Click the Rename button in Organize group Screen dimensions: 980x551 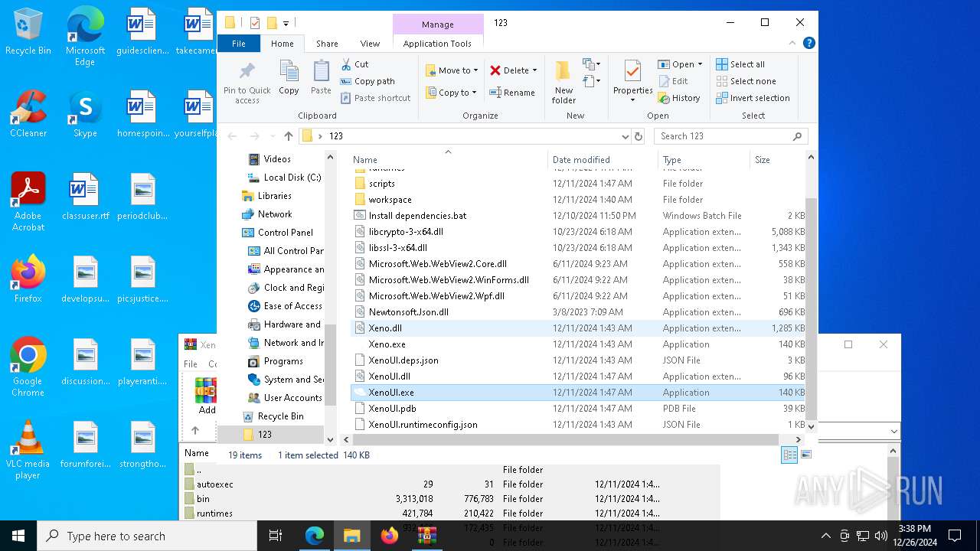pyautogui.click(x=512, y=93)
